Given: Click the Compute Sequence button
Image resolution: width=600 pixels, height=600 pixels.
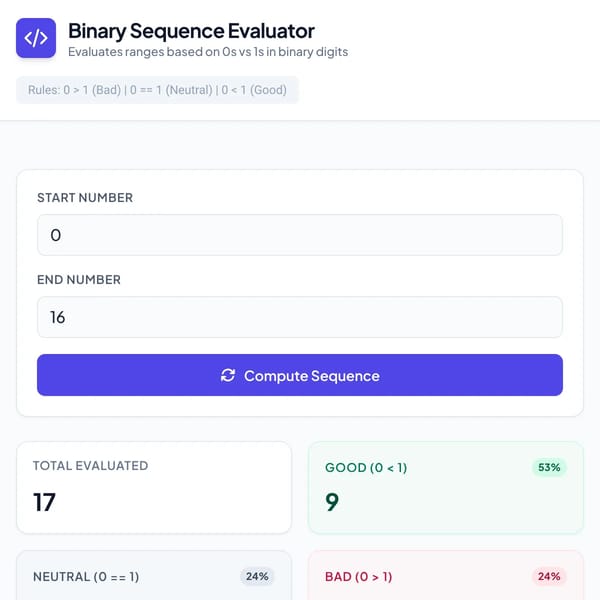Looking at the screenshot, I should (300, 375).
